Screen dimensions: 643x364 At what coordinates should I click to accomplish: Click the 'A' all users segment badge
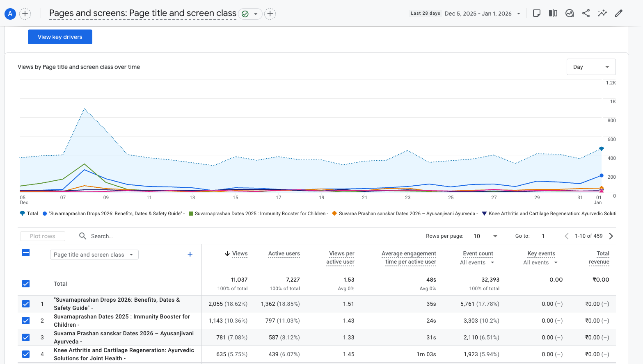[10, 14]
